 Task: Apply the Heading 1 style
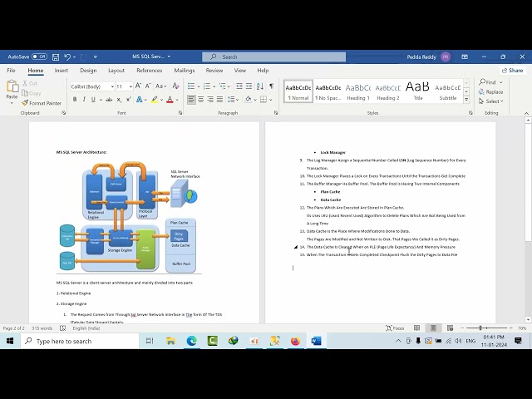tap(358, 91)
